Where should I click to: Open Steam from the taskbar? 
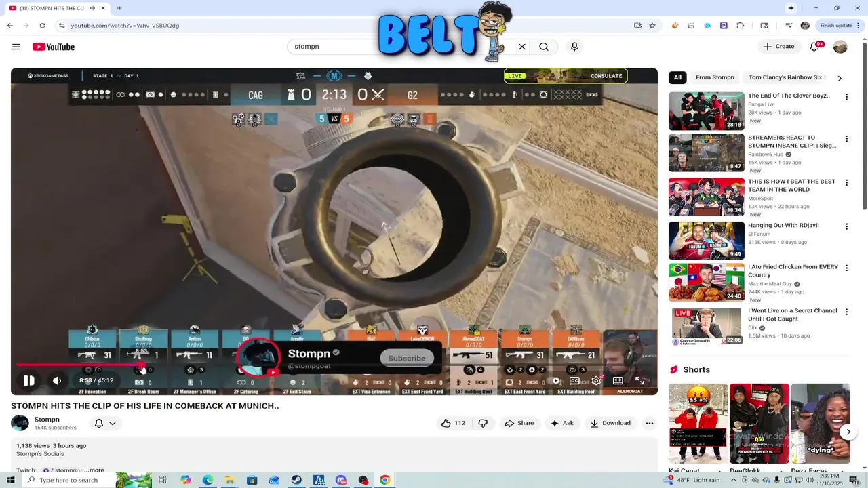pyautogui.click(x=296, y=480)
